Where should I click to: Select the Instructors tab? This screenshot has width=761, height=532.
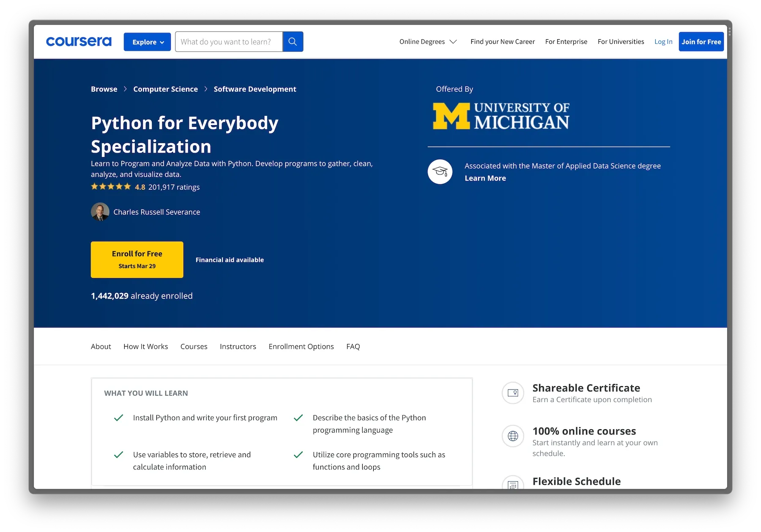[x=238, y=346]
